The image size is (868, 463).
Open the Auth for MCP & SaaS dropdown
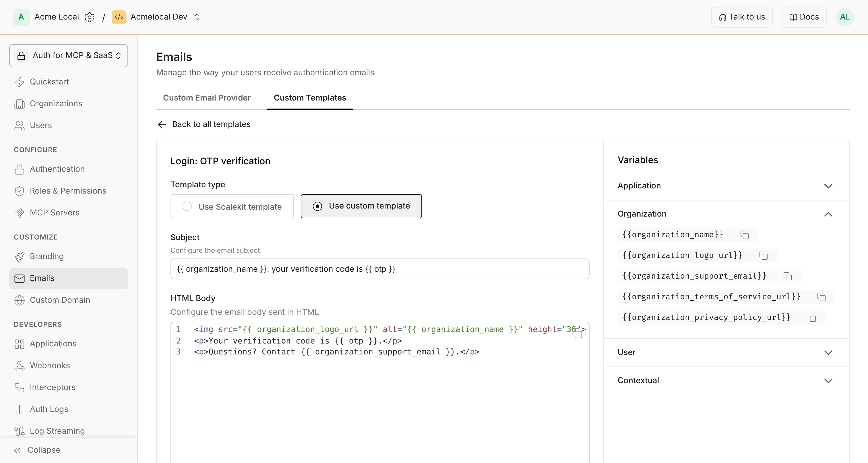pyautogui.click(x=68, y=56)
